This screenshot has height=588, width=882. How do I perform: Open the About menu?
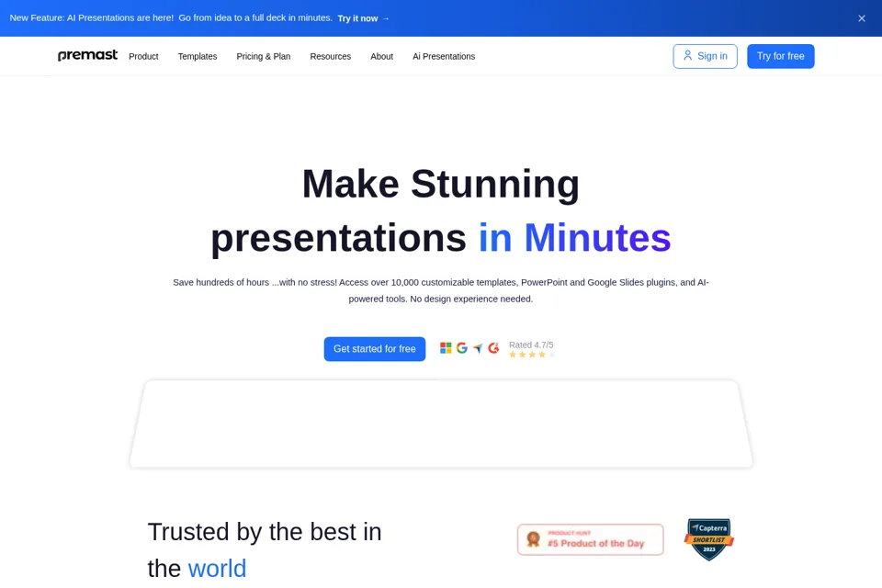[381, 56]
